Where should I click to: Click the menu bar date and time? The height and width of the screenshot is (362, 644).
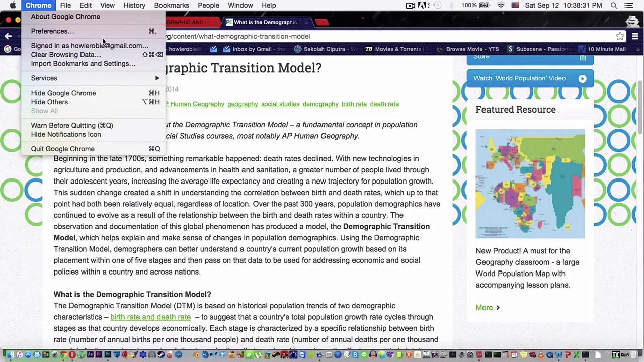click(563, 5)
